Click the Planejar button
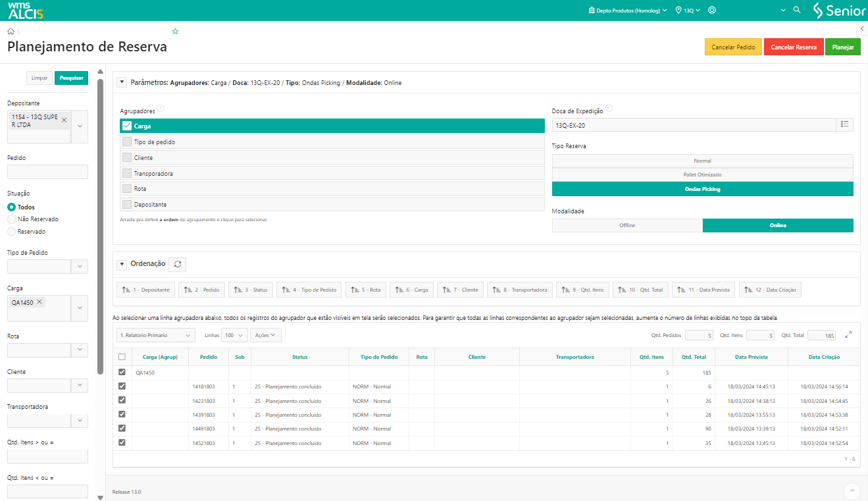Screen dimensions: 868x501 pyautogui.click(x=842, y=47)
